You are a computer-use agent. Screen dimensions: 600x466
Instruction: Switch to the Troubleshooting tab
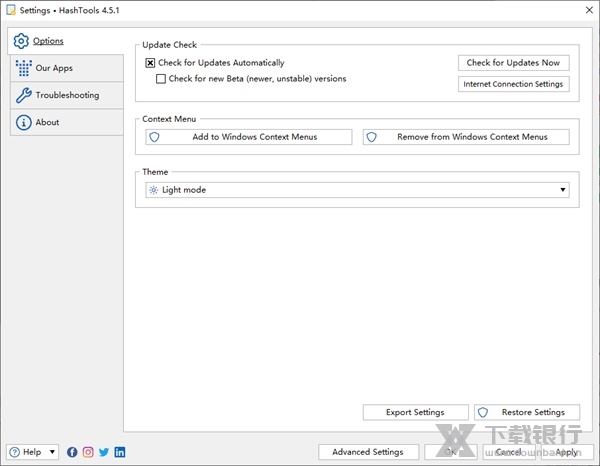click(x=67, y=95)
